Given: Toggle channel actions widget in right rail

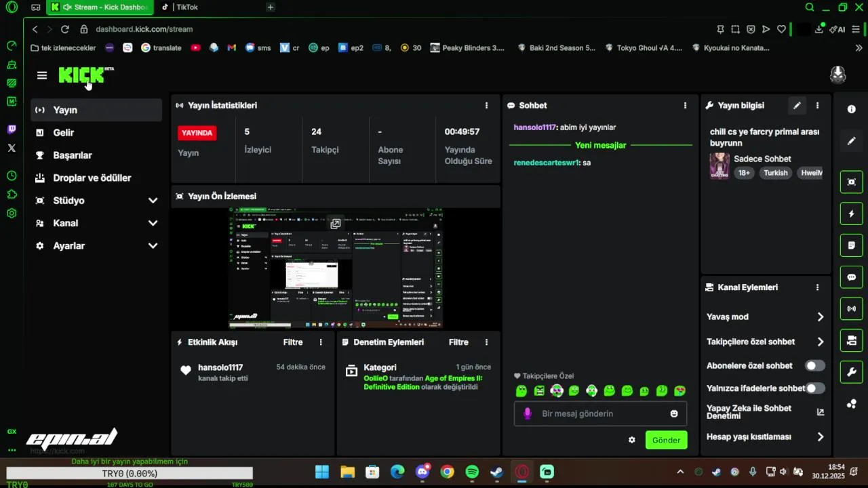Looking at the screenshot, I should [x=852, y=340].
